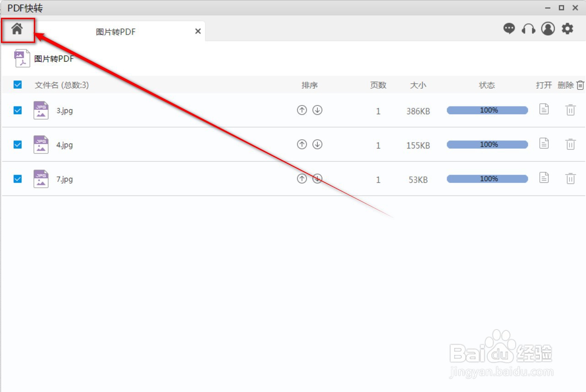Move 7.jpg up in the sort order

click(302, 179)
